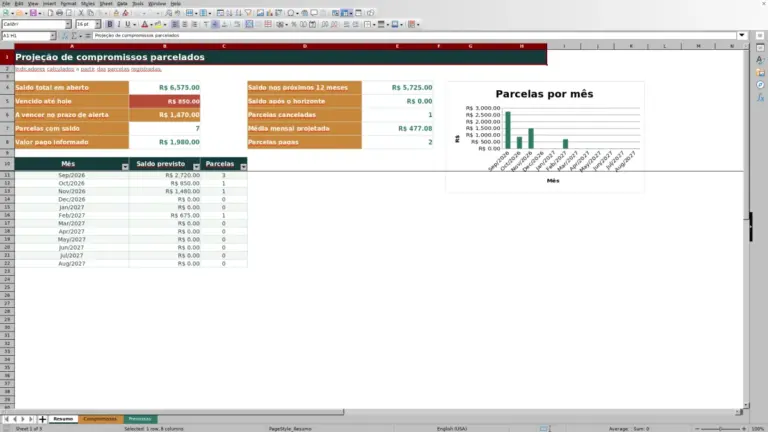Adjust the zoom slider in the status bar
Viewport: 768px width, 432px height.
click(720, 429)
